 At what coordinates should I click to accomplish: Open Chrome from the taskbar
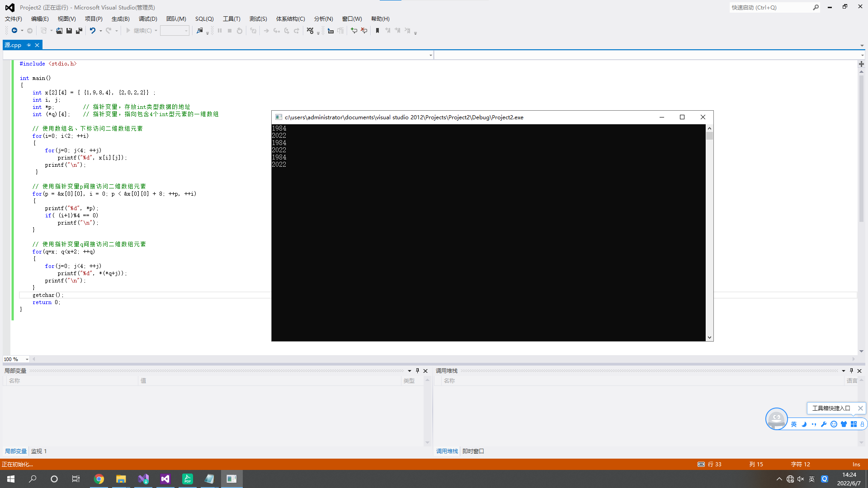pos(99,479)
